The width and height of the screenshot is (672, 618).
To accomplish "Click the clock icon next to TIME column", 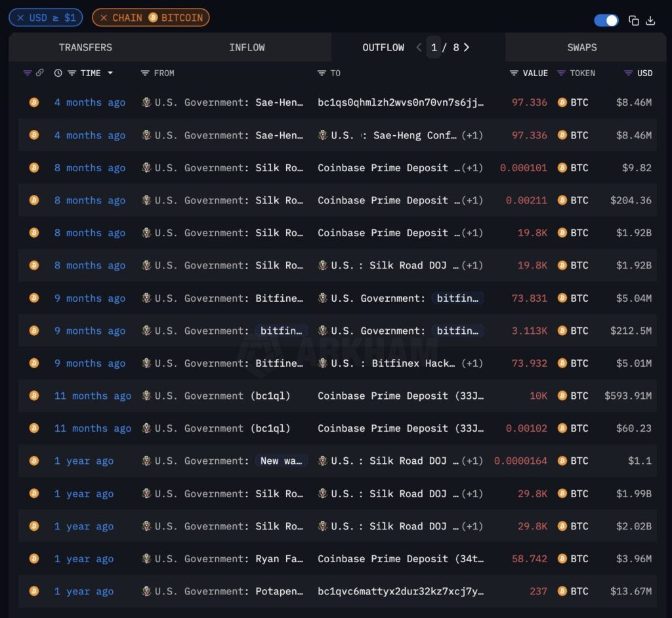I will [56, 73].
